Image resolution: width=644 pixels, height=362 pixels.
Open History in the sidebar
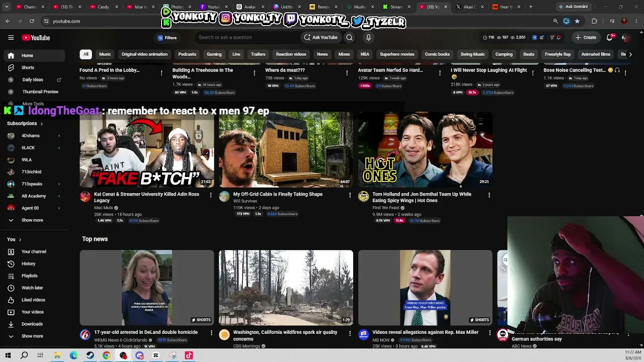click(29, 263)
